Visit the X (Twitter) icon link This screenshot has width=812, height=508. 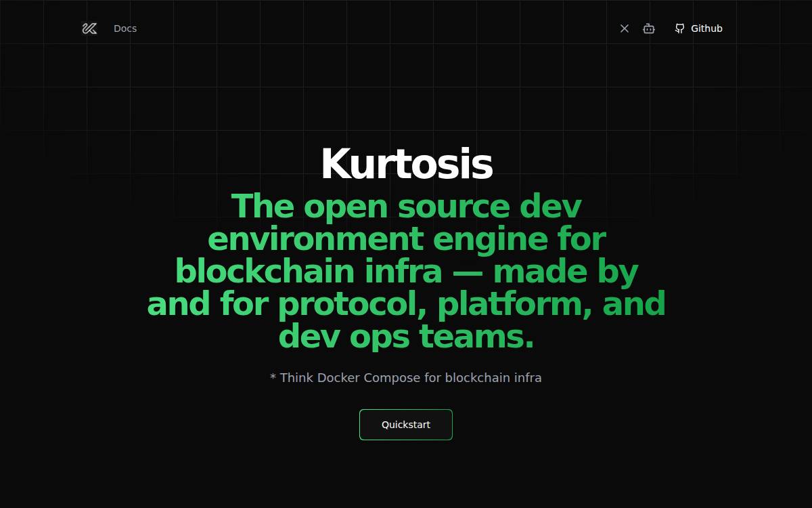coord(625,28)
